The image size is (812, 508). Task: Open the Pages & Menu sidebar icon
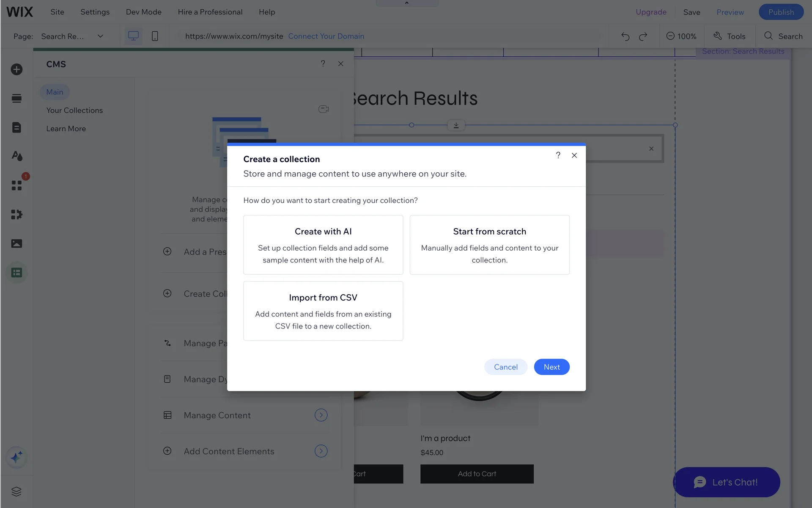pyautogui.click(x=16, y=127)
